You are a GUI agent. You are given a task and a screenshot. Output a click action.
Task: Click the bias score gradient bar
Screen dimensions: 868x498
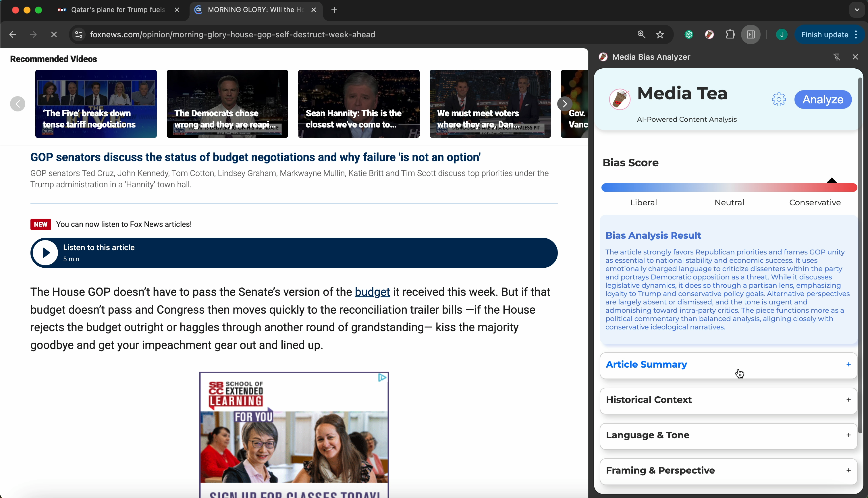click(x=729, y=187)
